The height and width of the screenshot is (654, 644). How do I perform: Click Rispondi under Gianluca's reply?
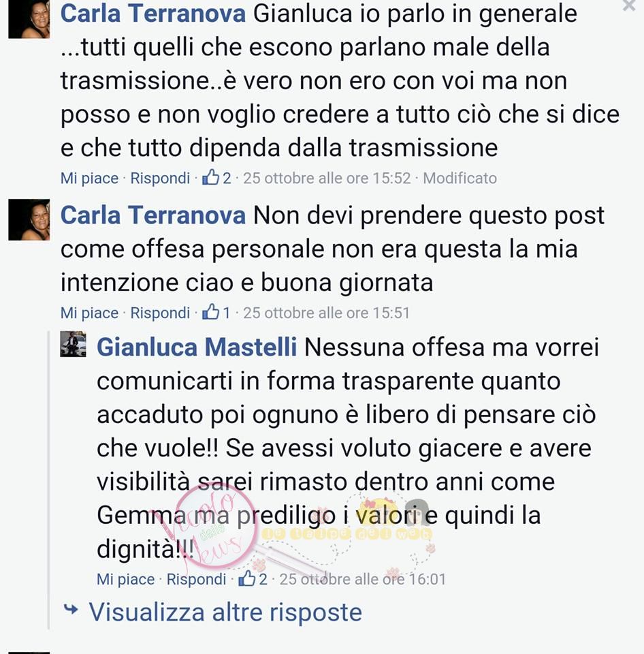pyautogui.click(x=196, y=579)
